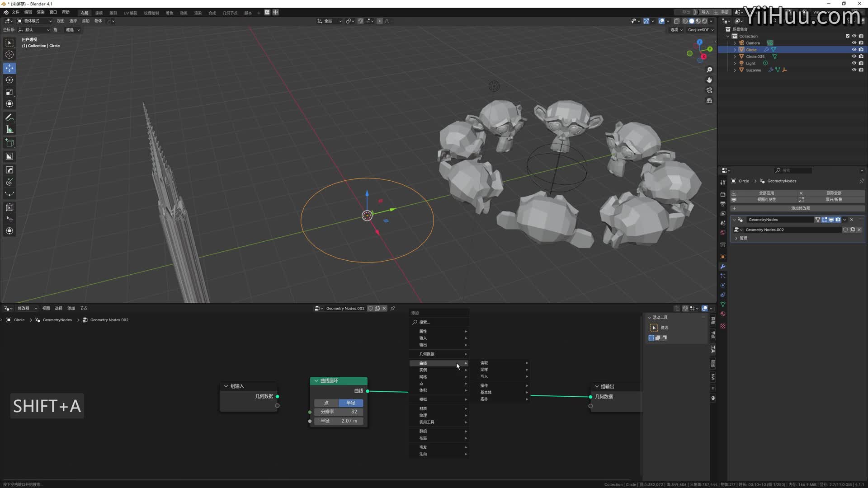Click the pan view hand icon

[709, 80]
